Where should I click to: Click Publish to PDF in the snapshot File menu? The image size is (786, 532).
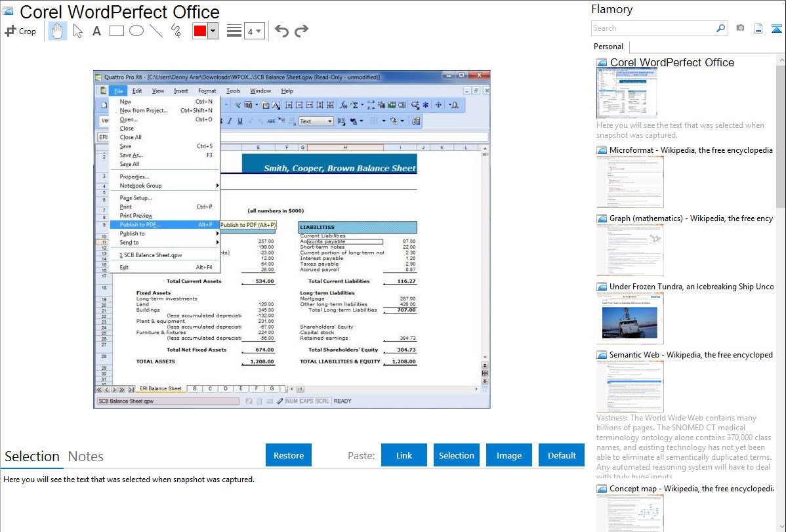click(165, 224)
